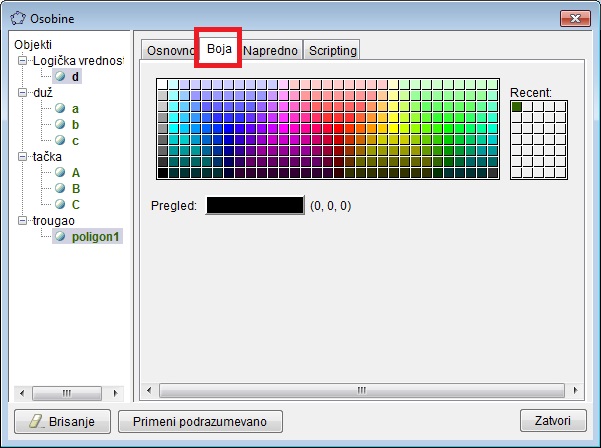Click Primeni podrazumevano button
The image size is (601, 448).
200,421
